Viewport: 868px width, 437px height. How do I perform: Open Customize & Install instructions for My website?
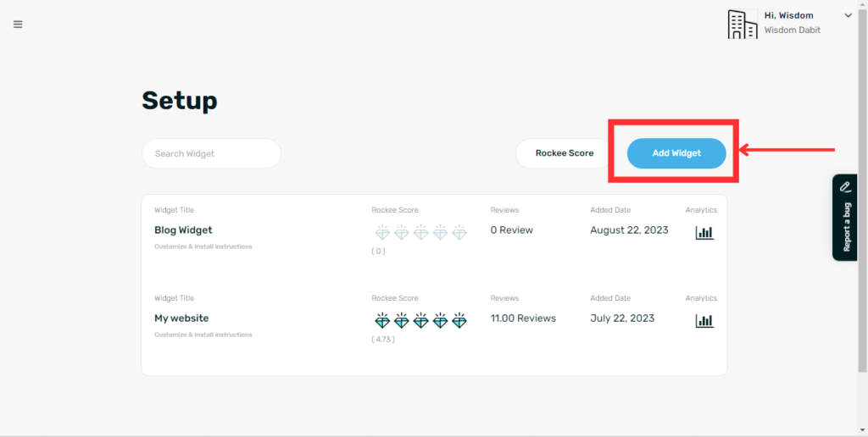click(x=203, y=335)
